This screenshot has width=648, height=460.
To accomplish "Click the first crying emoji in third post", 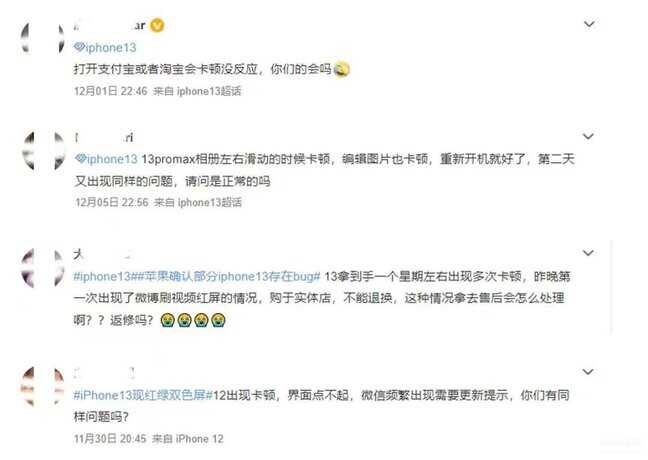I will coord(168,320).
